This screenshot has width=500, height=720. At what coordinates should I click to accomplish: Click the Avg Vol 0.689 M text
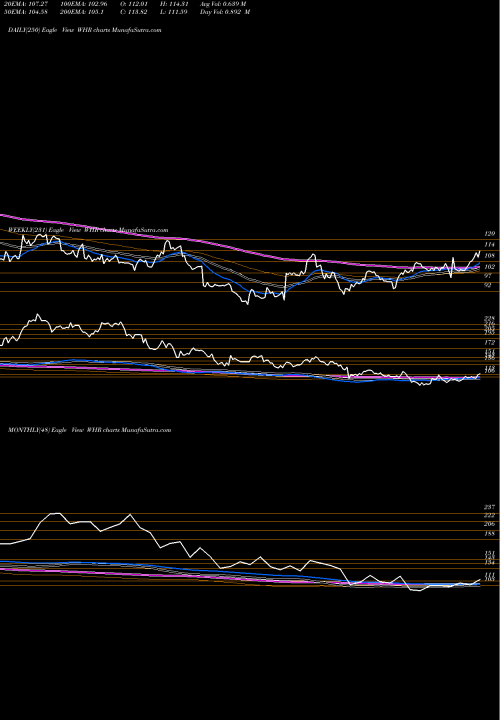point(223,3)
